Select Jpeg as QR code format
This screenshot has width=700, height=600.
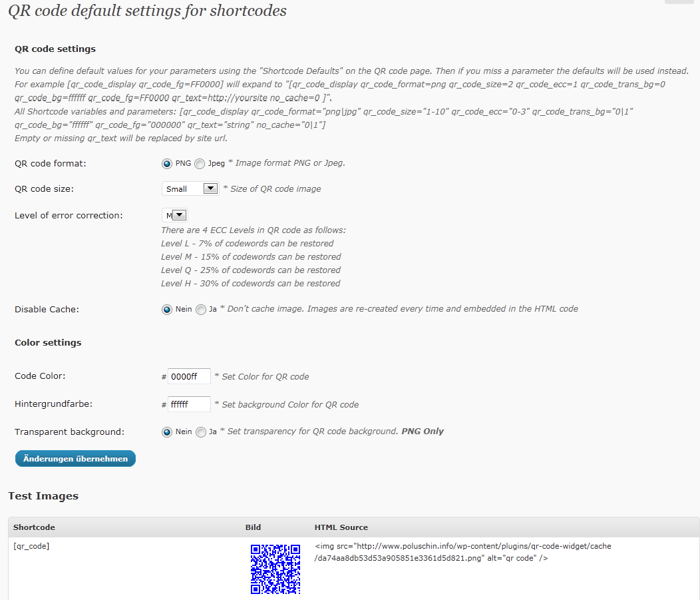[x=200, y=164]
